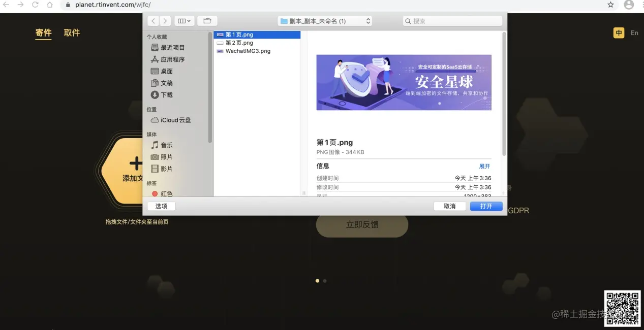Click the sidebar scrollbar
This screenshot has width=644, height=330.
(210, 87)
